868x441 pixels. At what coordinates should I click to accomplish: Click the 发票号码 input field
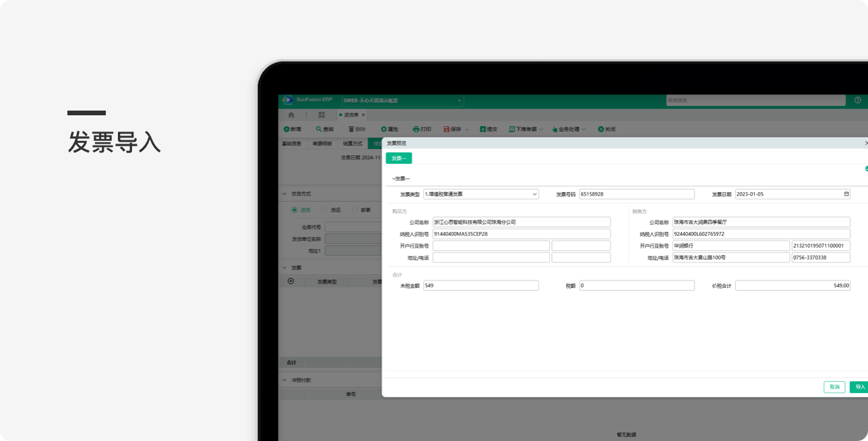pyautogui.click(x=636, y=194)
